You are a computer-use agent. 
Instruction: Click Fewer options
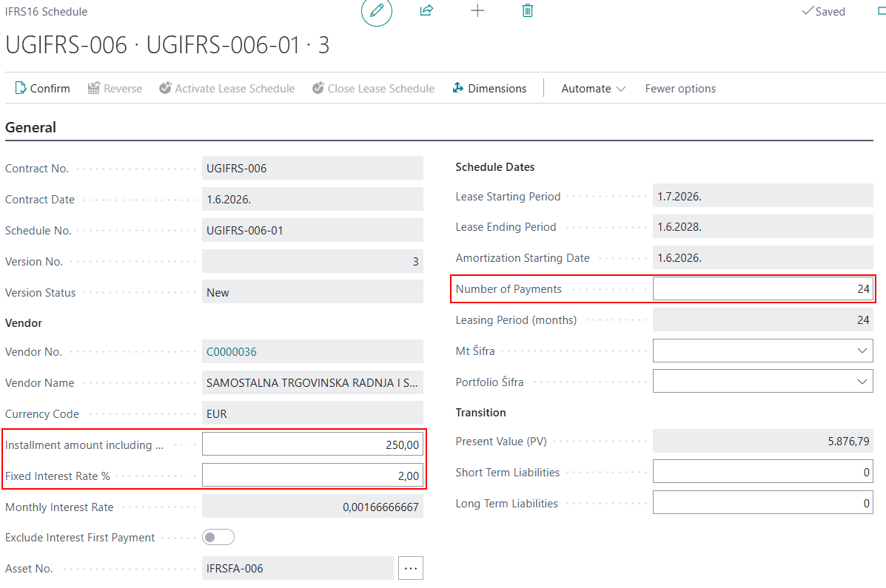click(680, 88)
